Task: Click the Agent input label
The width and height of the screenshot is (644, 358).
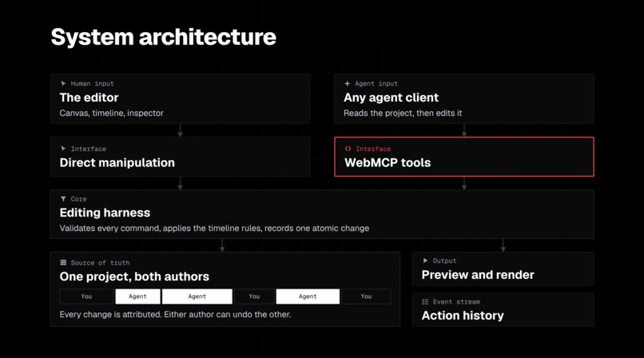Action: tap(376, 83)
